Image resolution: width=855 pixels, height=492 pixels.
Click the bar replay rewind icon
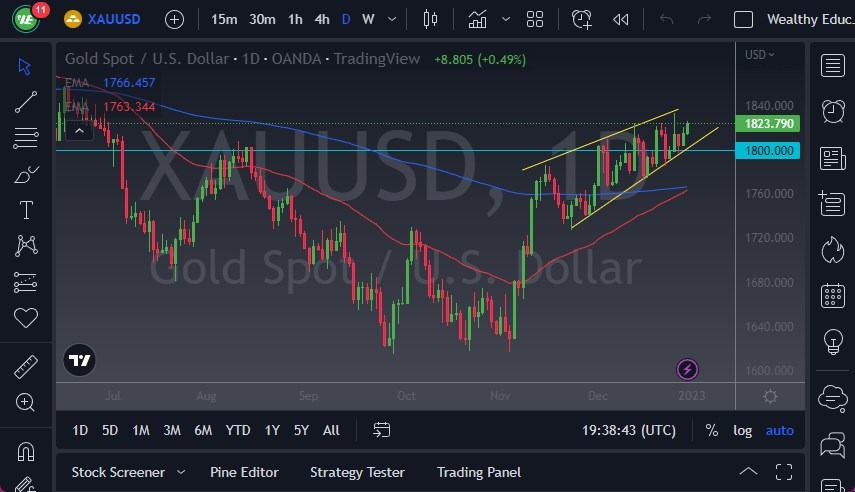tap(620, 19)
